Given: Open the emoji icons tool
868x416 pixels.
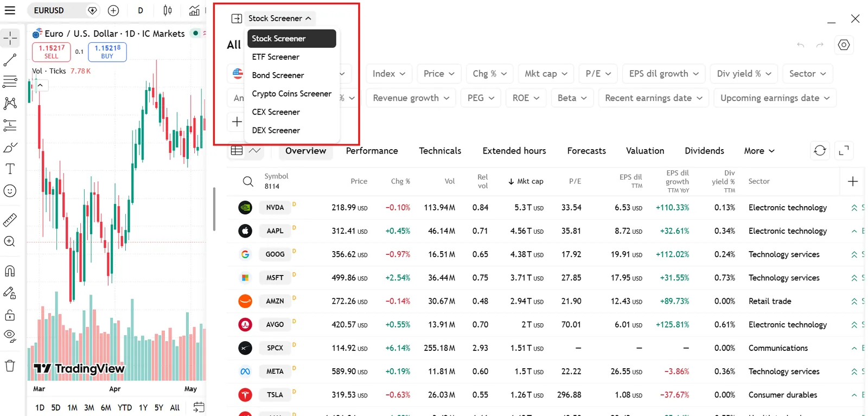Looking at the screenshot, I should (10, 191).
